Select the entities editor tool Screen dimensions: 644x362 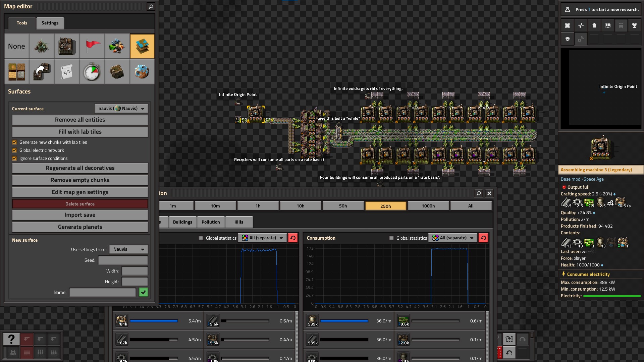(67, 46)
